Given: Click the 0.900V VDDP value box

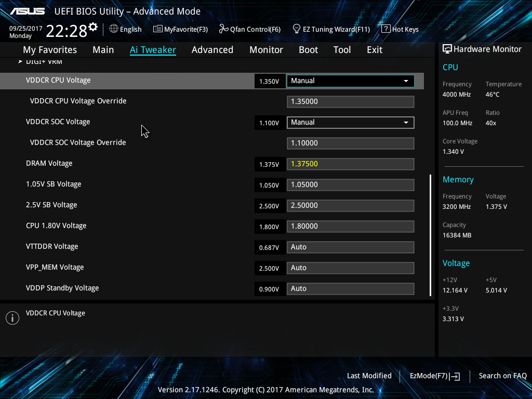Looking at the screenshot, I should (270, 289).
